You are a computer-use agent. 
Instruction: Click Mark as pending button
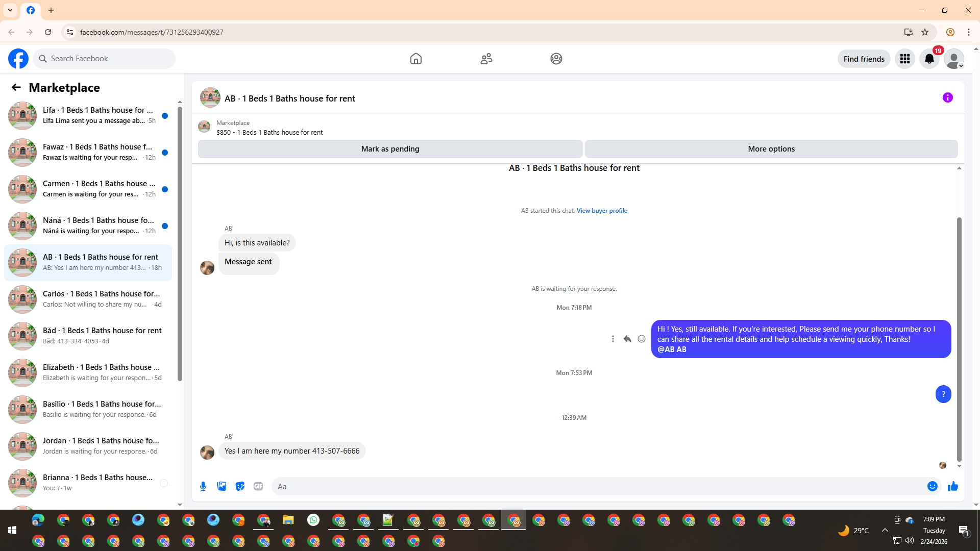[390, 149]
